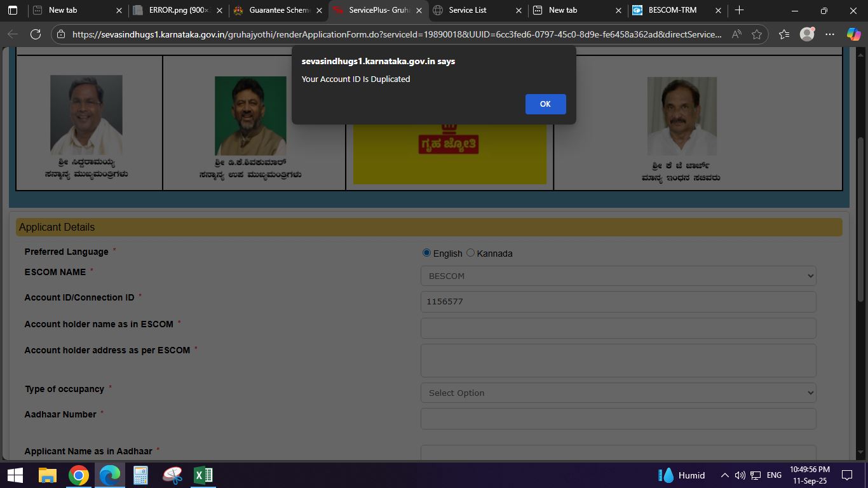Click the D.K. Shivakumar photo thumbnail
868x488 pixels.
pyautogui.click(x=250, y=116)
